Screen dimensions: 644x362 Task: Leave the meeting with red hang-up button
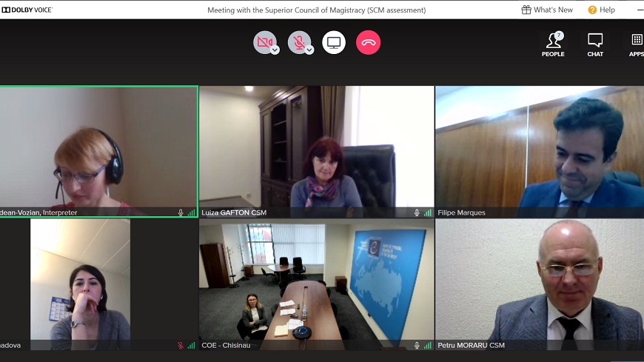(x=369, y=42)
